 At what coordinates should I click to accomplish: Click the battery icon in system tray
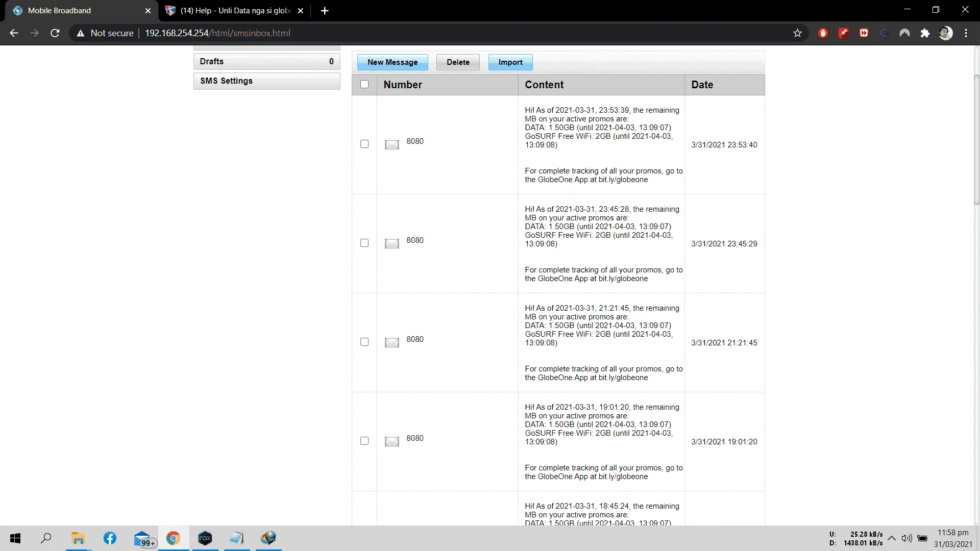click(922, 538)
